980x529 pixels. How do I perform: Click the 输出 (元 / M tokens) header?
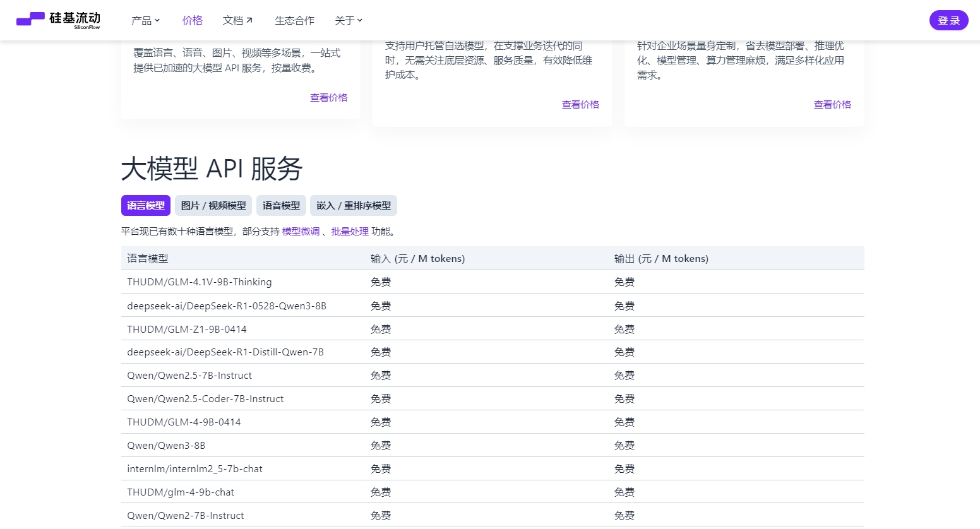661,258
